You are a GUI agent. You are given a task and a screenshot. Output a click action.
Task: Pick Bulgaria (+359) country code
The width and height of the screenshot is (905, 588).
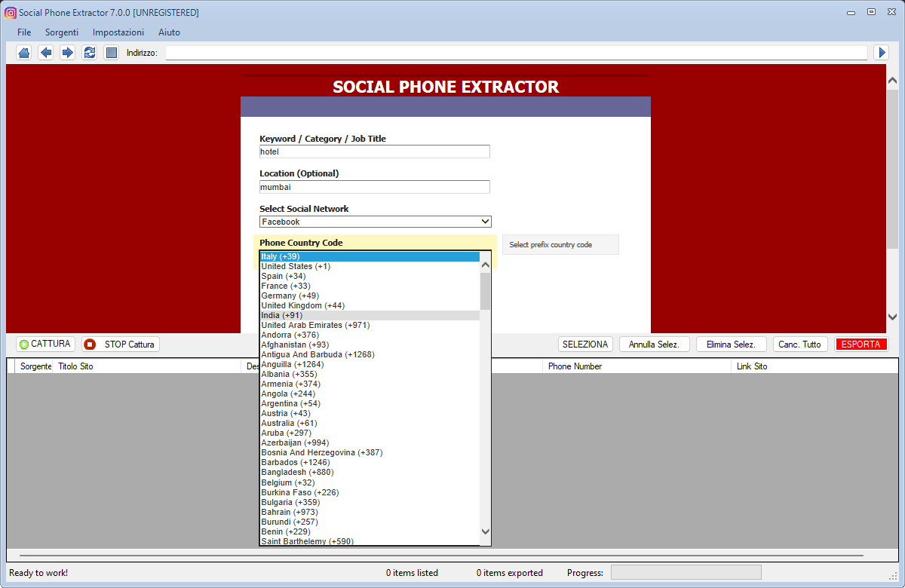pyautogui.click(x=370, y=502)
